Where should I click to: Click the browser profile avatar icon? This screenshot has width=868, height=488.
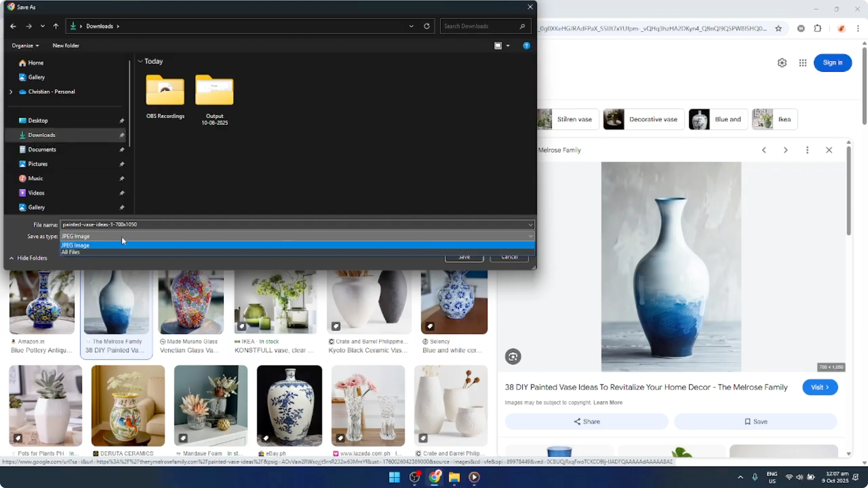841,28
